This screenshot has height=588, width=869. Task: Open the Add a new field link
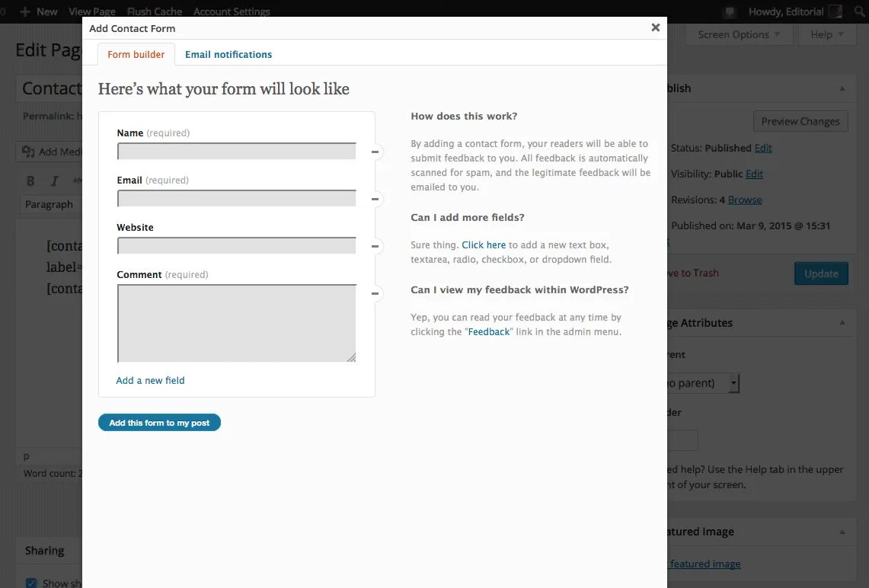pyautogui.click(x=150, y=380)
